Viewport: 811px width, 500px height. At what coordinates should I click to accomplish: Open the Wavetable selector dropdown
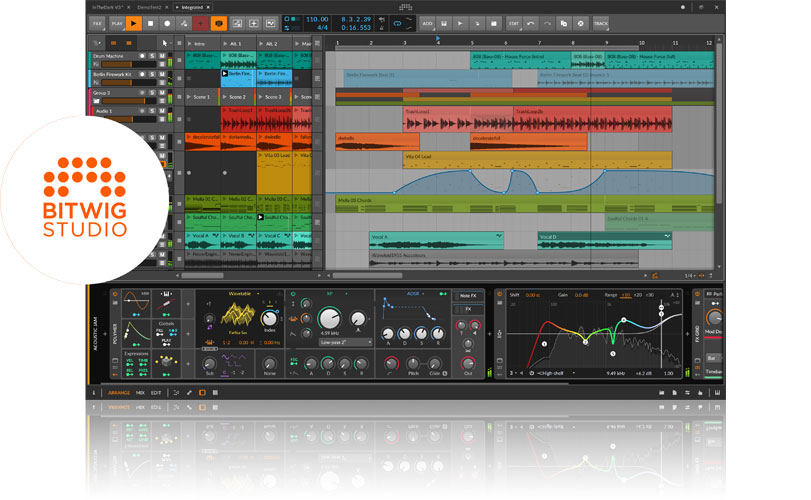(x=240, y=294)
